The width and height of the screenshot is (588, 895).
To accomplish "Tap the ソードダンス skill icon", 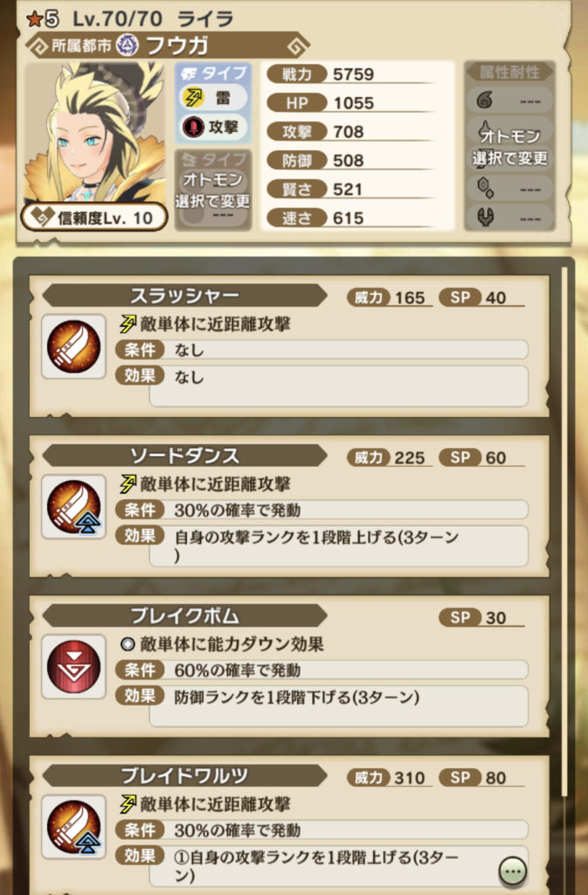I will tap(73, 507).
